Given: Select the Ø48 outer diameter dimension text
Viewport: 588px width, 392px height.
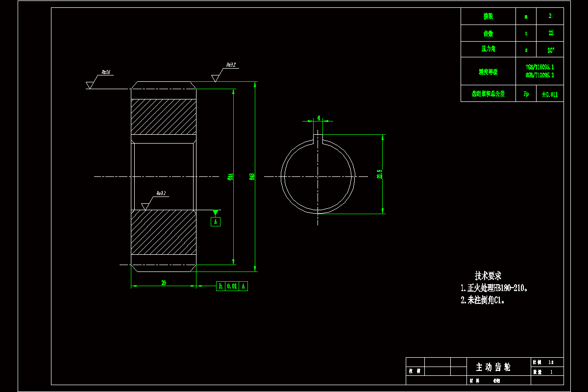Looking at the screenshot, I should click(x=252, y=176).
